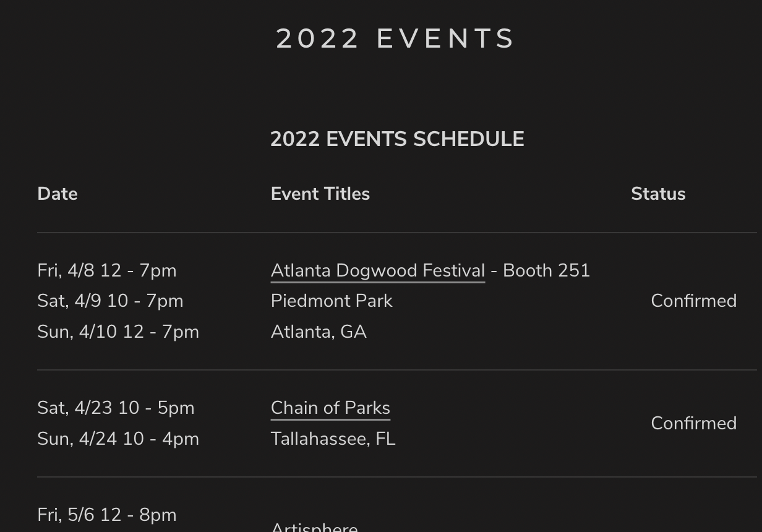Click the 2022 EVENTS page heading
The width and height of the screenshot is (762, 532).
[x=395, y=38]
